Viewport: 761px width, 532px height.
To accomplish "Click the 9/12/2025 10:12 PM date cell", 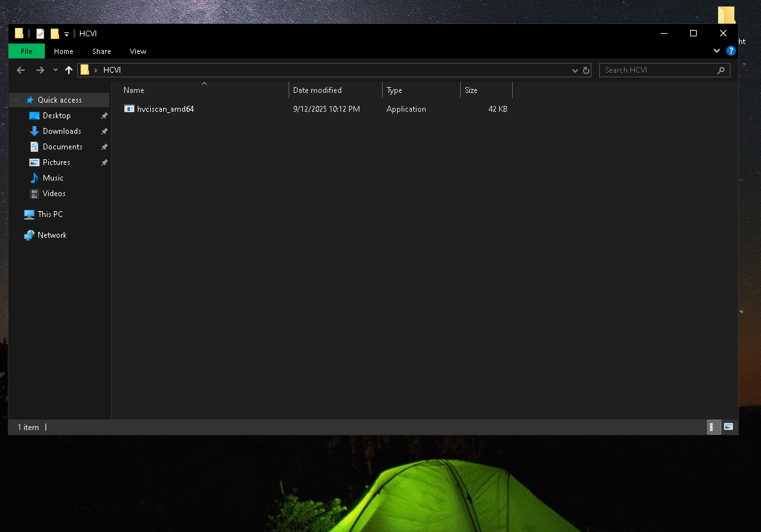I will [327, 109].
